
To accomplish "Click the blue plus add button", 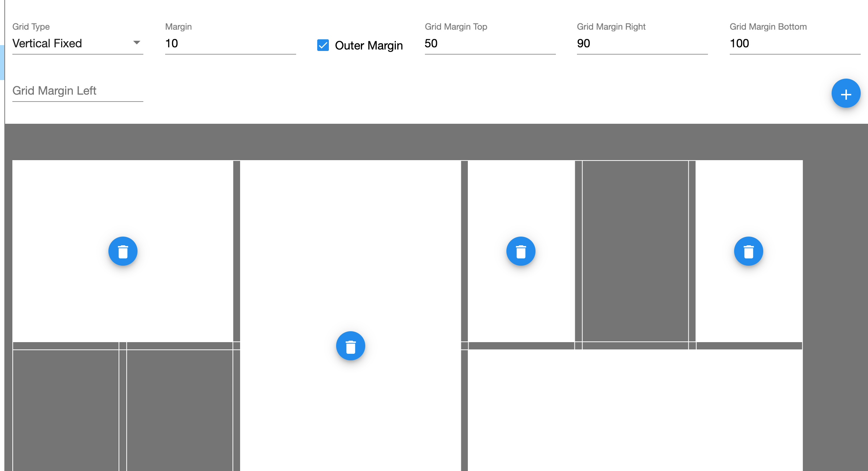I will pyautogui.click(x=846, y=94).
